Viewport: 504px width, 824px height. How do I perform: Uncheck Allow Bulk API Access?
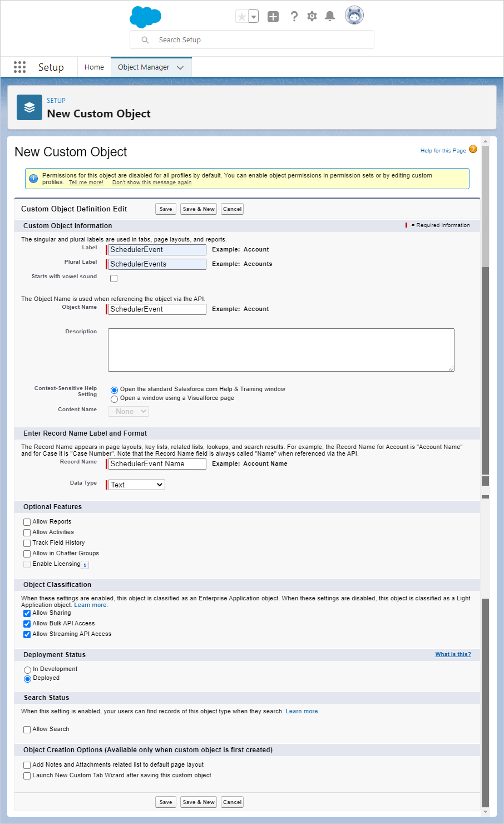coord(27,624)
